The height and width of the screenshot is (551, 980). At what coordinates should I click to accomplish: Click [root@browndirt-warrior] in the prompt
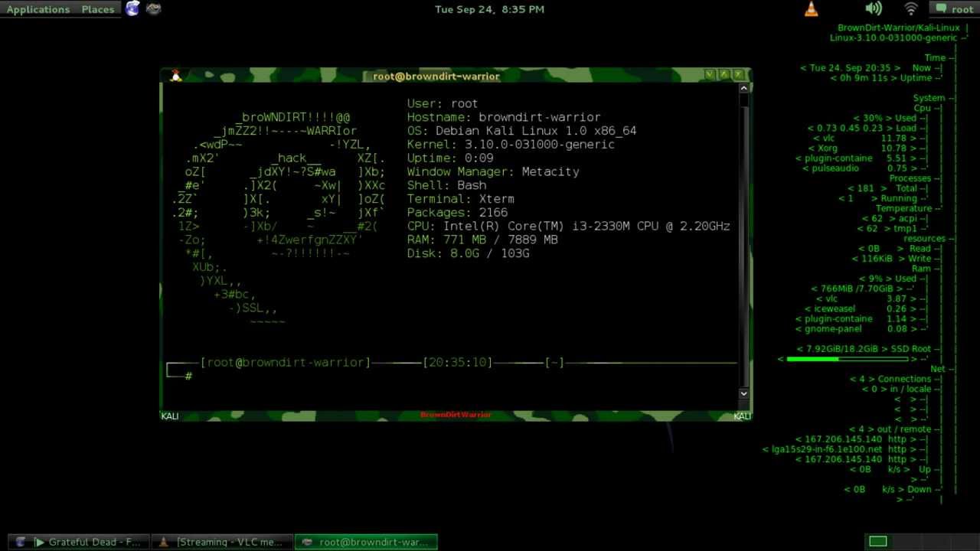click(x=286, y=362)
